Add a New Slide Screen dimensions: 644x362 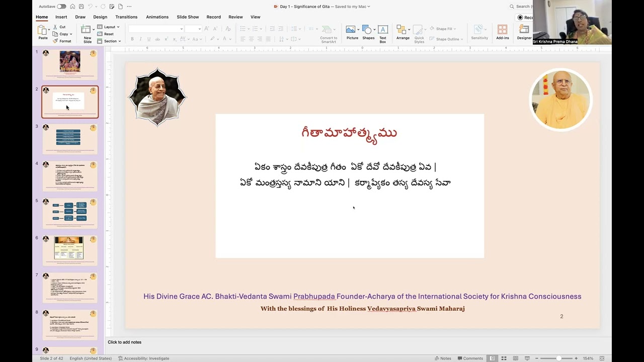87,33
